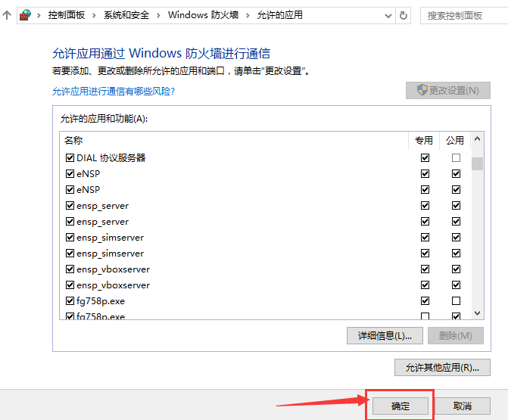Enable 公用 checkbox for DIAL 协议服务器

456,157
